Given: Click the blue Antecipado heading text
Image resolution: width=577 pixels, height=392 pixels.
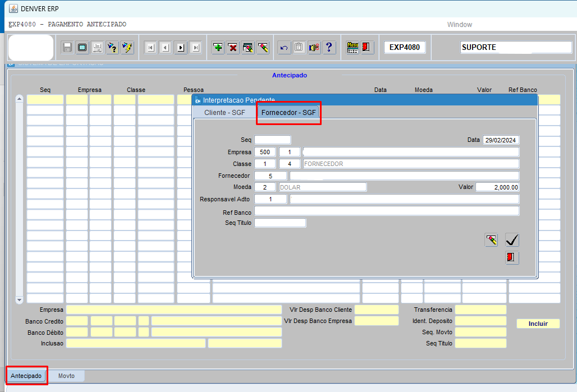Looking at the screenshot, I should [x=290, y=75].
